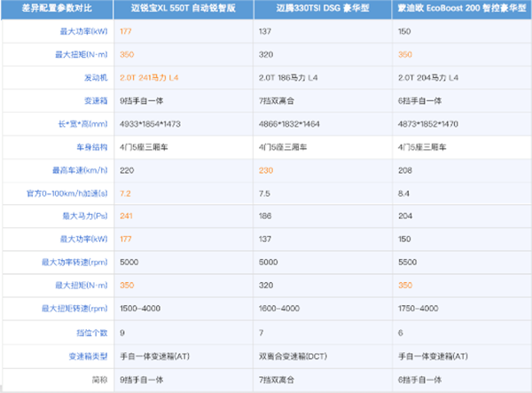Select the 迈腾330TSI DSG 豪华型 column header
The width and height of the screenshot is (532, 393).
click(x=323, y=8)
